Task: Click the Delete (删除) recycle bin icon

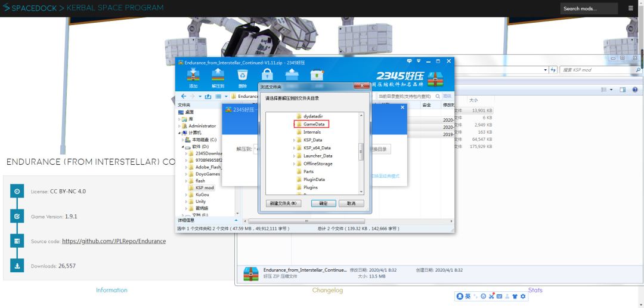Action: pos(242,75)
